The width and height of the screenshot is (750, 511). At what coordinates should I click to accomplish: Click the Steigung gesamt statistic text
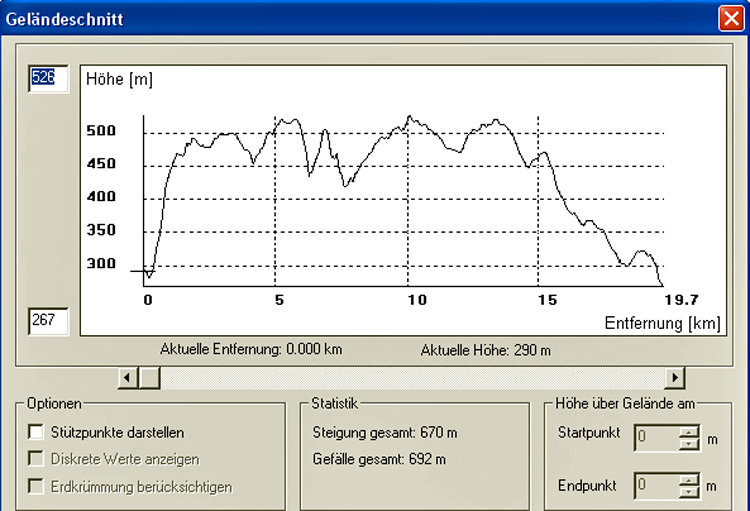(x=385, y=433)
